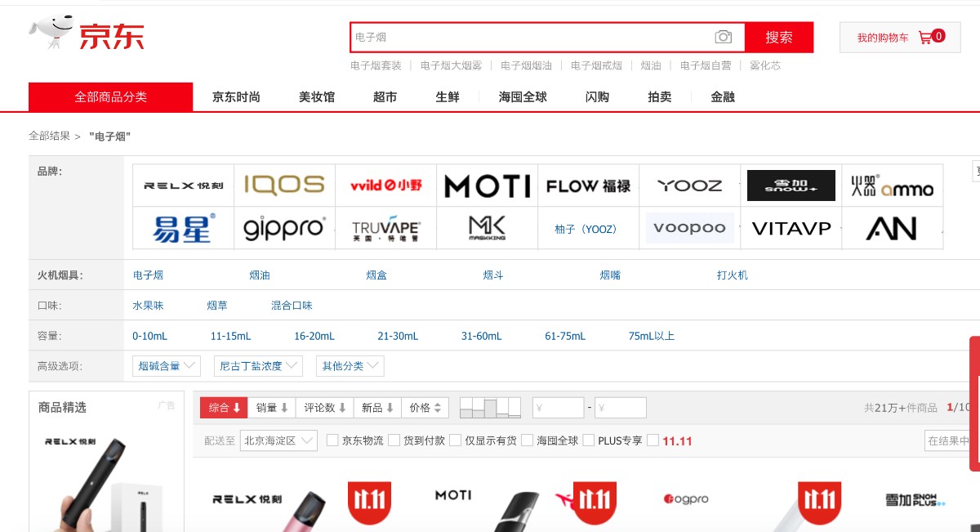Select YOOZ brand logo

pyautogui.click(x=690, y=186)
